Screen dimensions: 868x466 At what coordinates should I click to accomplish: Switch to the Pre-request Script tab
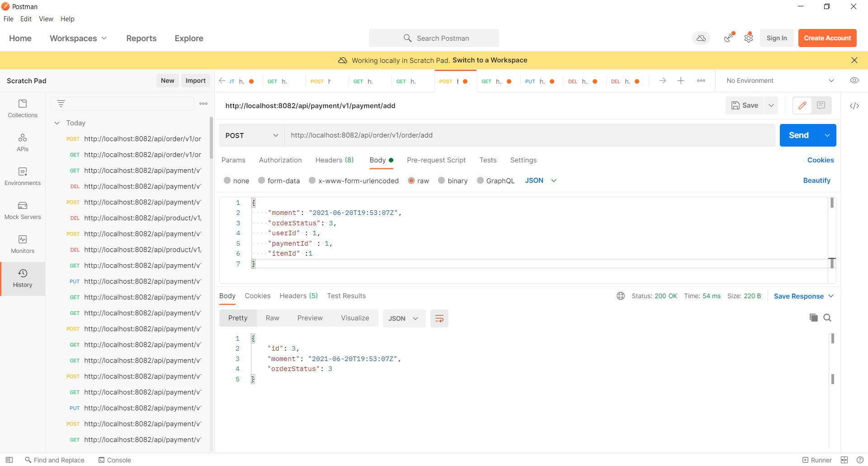click(x=436, y=160)
